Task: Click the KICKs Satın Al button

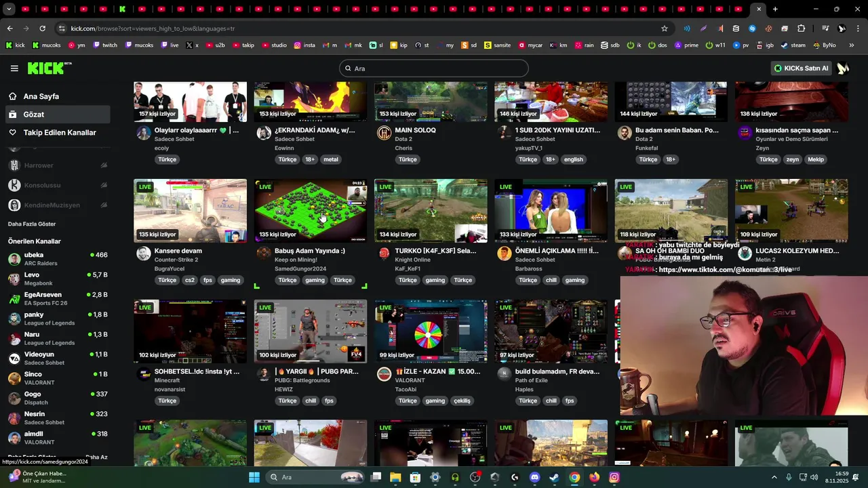Action: [x=801, y=68]
